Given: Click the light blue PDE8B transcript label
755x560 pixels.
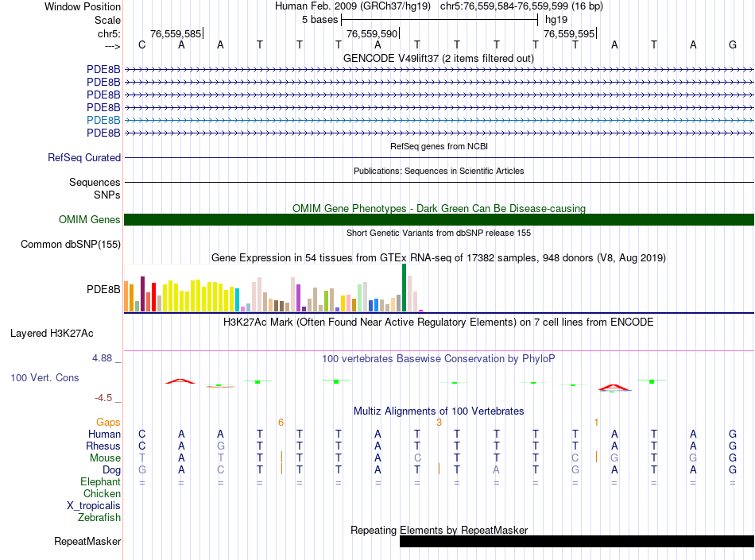Looking at the screenshot, I should pyautogui.click(x=103, y=120).
